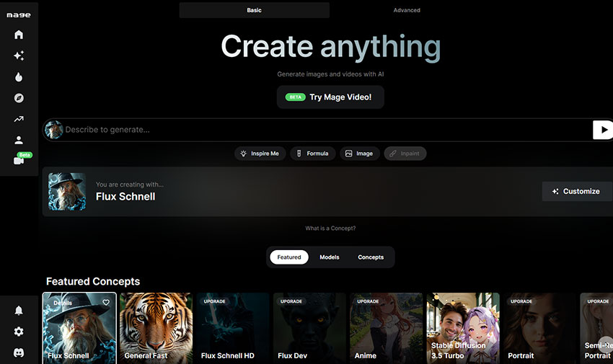Open the Discord icon in sidebar
Viewport: 613px width, 364px height.
click(x=18, y=352)
